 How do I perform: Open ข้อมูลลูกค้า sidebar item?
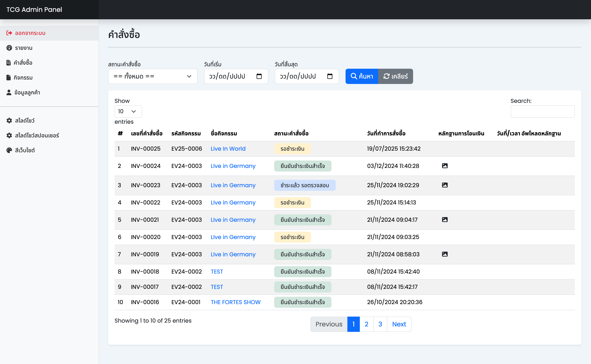point(27,92)
